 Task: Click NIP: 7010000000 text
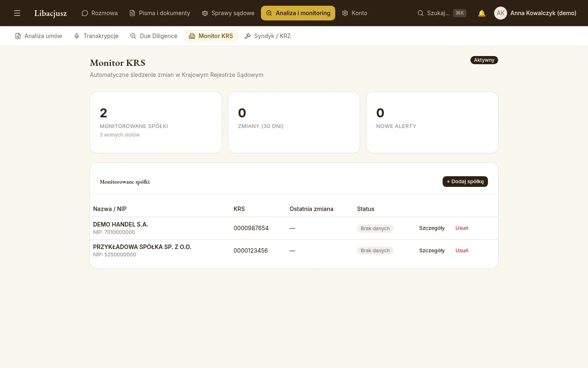[114, 232]
